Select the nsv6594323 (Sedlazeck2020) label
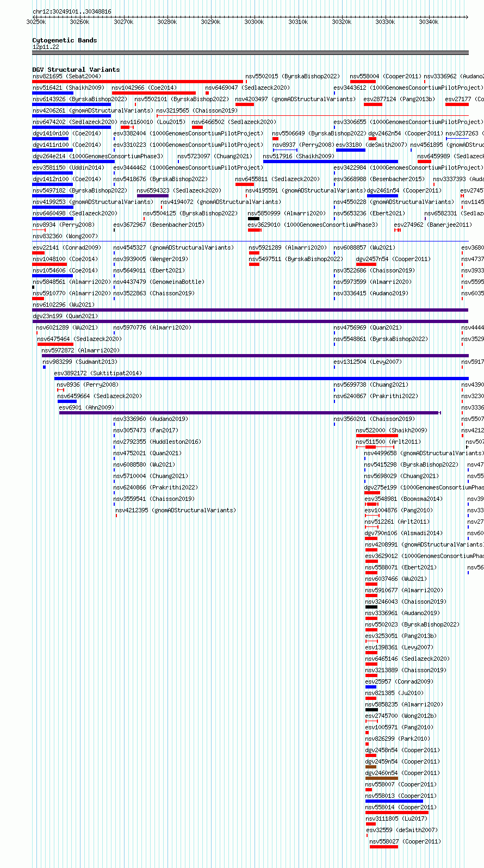The width and height of the screenshot is (484, 868). 179,190
